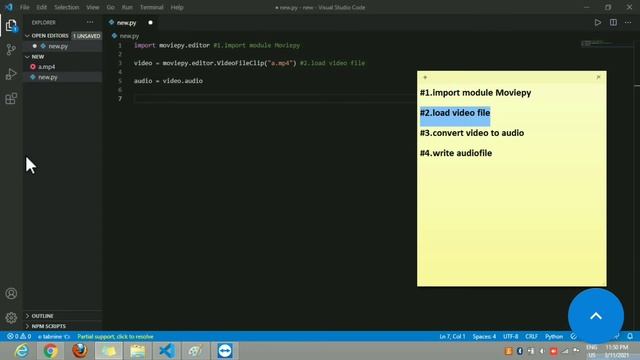Open TeamViewer from the taskbar

[225, 351]
